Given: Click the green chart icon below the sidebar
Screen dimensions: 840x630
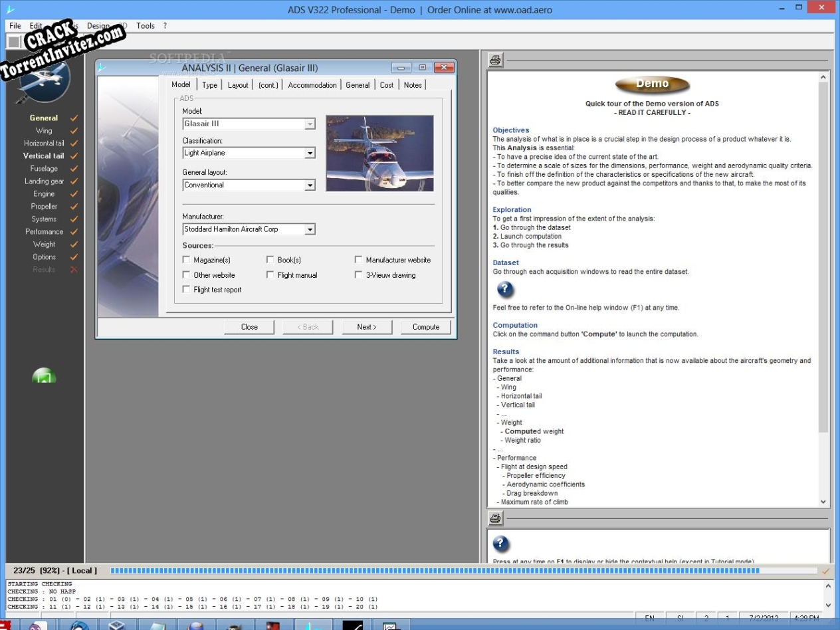Looking at the screenshot, I should click(x=45, y=376).
